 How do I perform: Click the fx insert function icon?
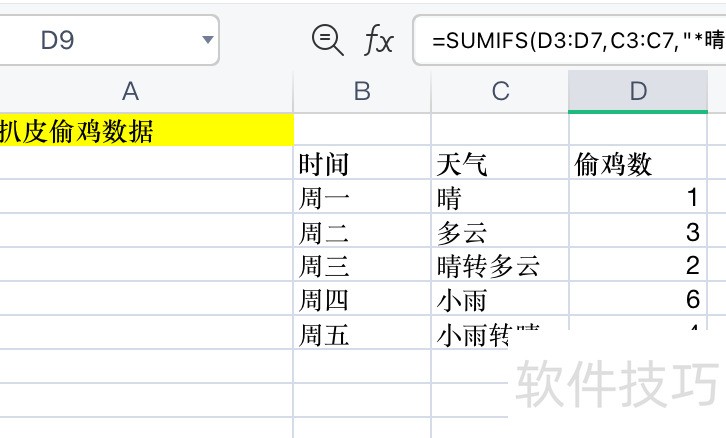pos(378,41)
